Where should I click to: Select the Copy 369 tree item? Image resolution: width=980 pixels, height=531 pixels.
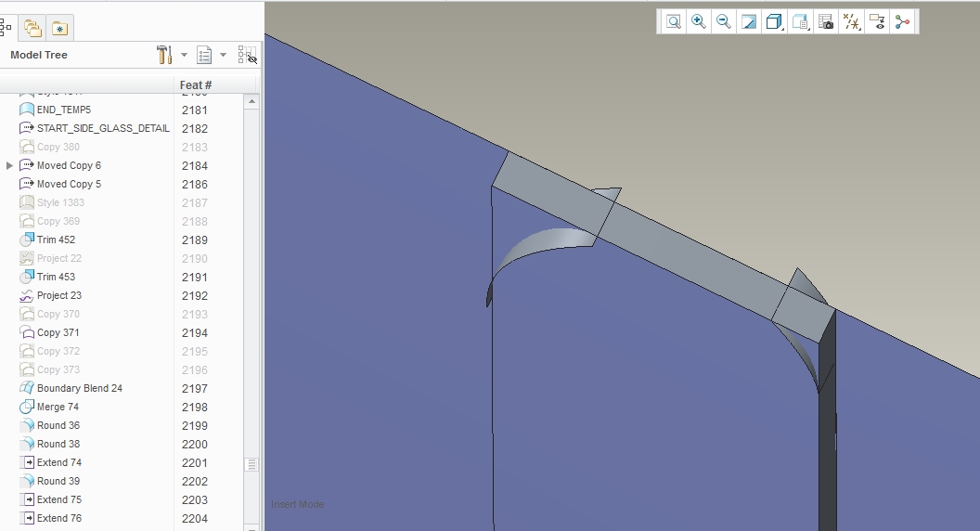tap(58, 221)
